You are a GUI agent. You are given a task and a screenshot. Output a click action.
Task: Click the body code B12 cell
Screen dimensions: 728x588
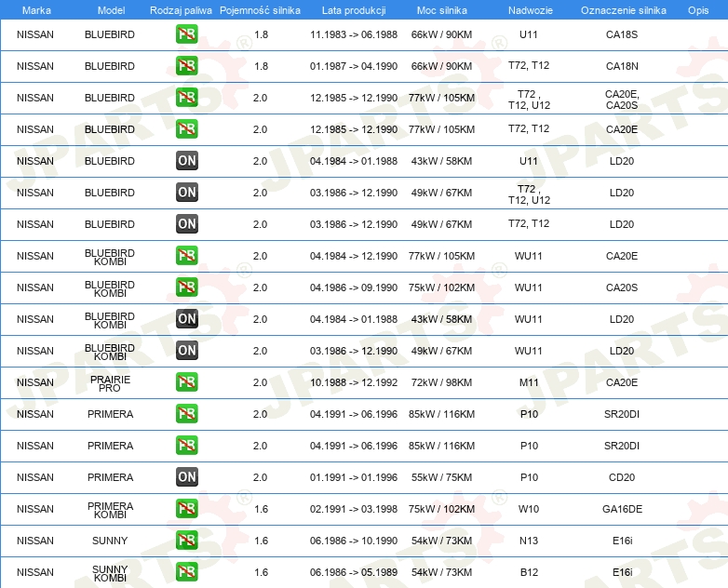pos(529,572)
